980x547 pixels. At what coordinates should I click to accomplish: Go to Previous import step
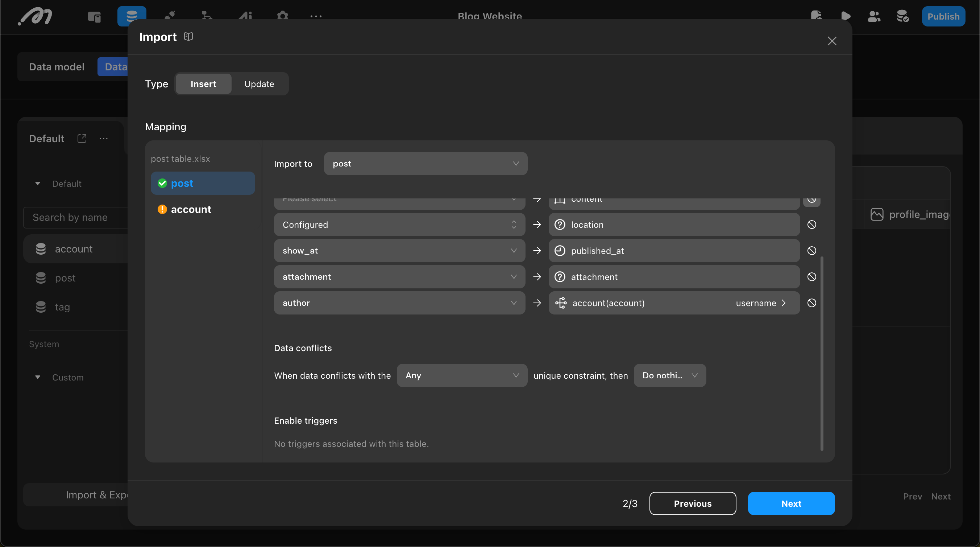(x=692, y=503)
